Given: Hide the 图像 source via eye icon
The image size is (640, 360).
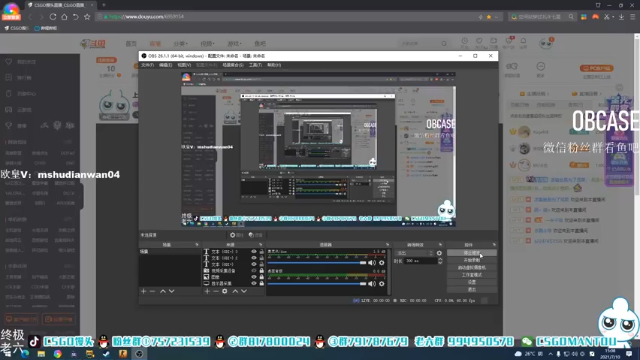Looking at the screenshot, I should coord(254,277).
